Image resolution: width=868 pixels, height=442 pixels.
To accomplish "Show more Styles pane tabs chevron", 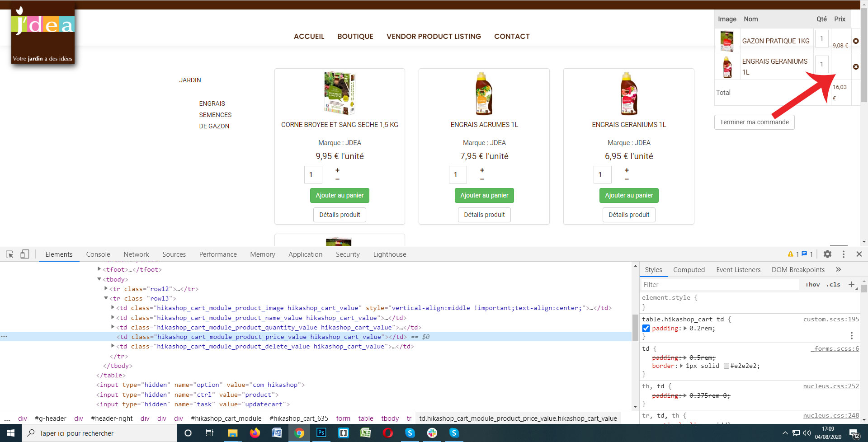I will click(838, 269).
